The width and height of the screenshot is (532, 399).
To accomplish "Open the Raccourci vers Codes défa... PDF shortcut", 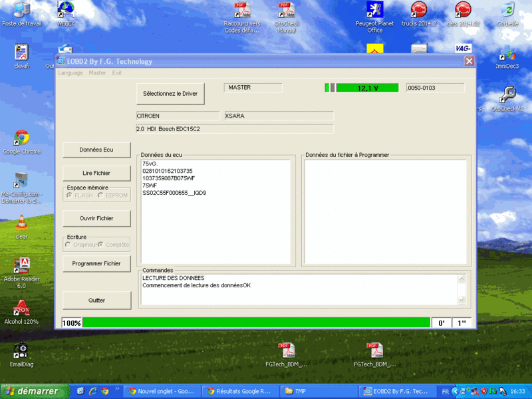I will [242, 17].
